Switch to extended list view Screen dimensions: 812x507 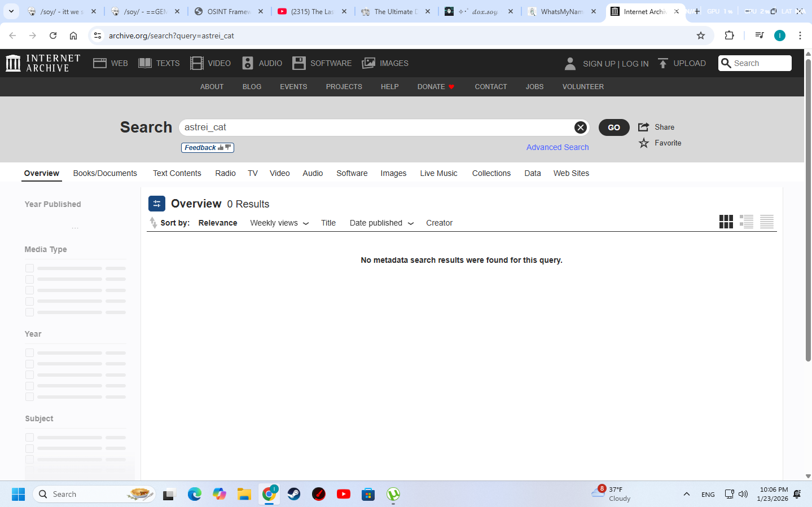tap(746, 222)
